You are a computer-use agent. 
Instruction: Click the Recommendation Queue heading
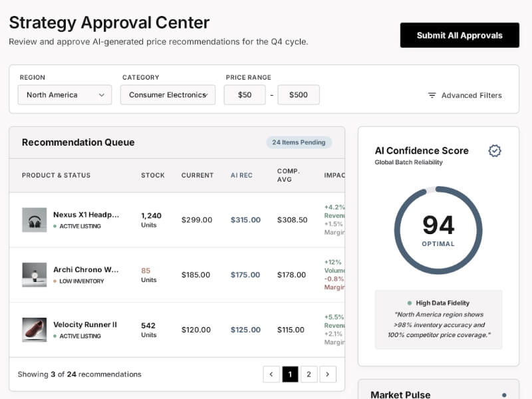point(78,142)
